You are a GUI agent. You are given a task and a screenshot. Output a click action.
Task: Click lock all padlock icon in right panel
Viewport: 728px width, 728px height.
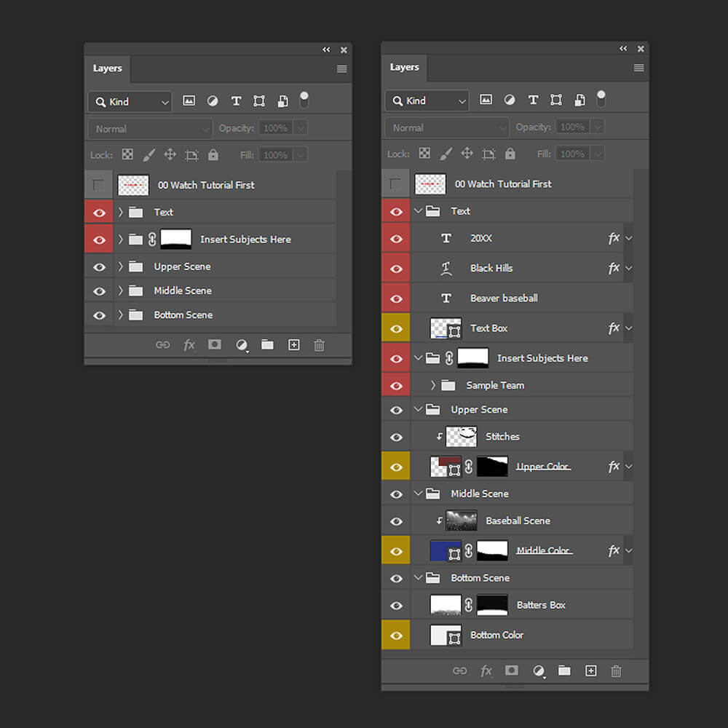coord(510,154)
